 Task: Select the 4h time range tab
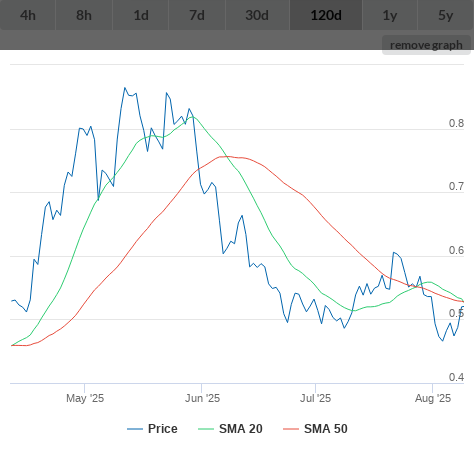click(x=28, y=15)
